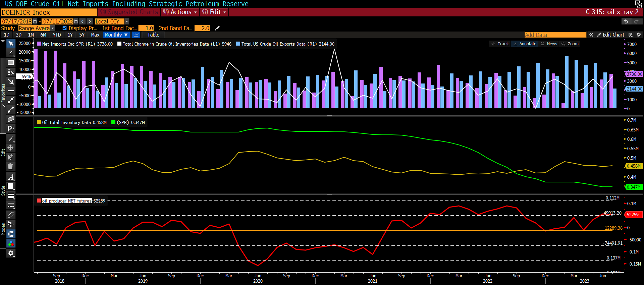Open the line thickness style option
The width and height of the screenshot is (644, 285).
pyautogui.click(x=11, y=195)
